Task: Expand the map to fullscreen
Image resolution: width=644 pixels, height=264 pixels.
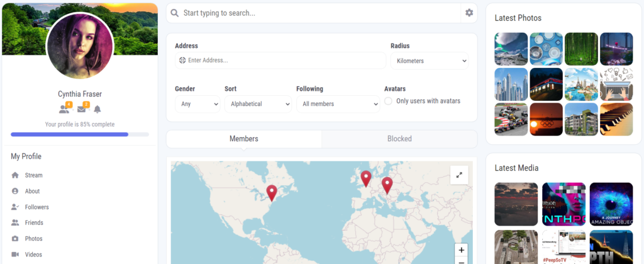Action: coord(459,175)
